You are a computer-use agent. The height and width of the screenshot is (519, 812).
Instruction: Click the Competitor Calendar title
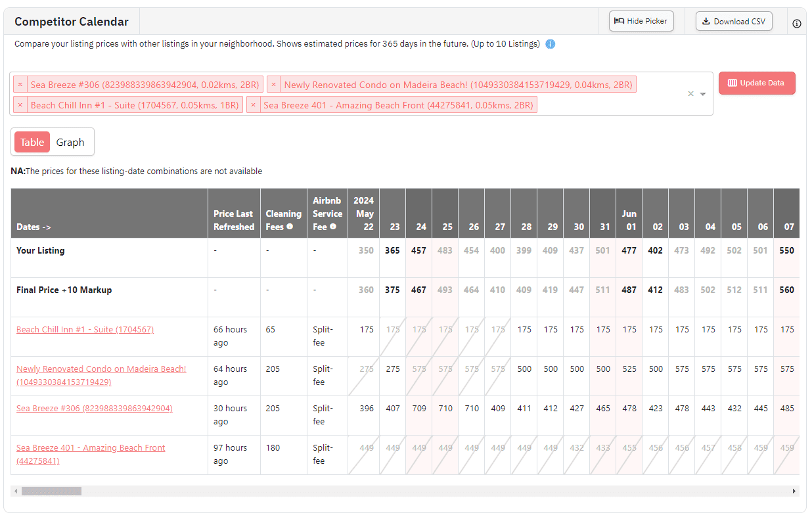click(72, 22)
